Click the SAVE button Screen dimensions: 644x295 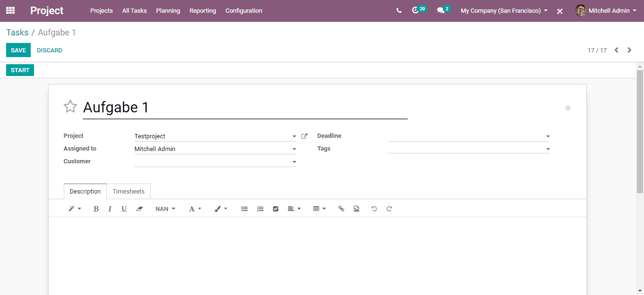(x=18, y=51)
